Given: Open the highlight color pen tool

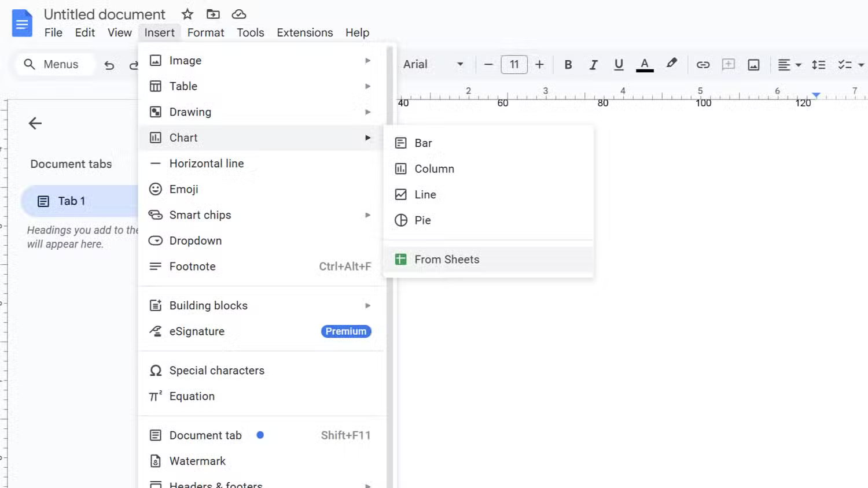Looking at the screenshot, I should [671, 64].
